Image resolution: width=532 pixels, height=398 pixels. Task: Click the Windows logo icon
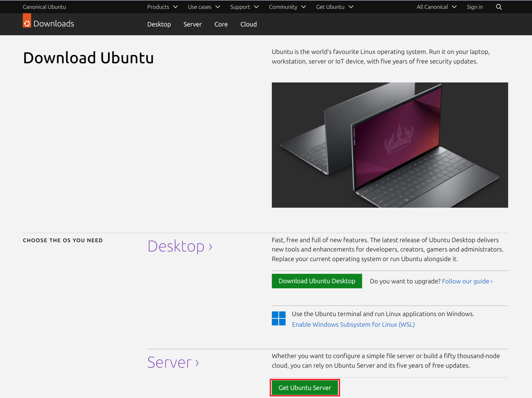tap(278, 318)
